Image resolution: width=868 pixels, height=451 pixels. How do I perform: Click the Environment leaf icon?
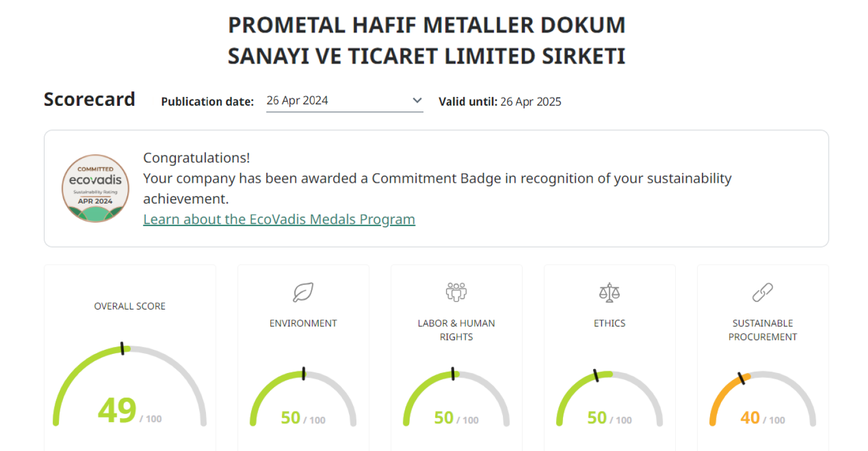tap(303, 293)
